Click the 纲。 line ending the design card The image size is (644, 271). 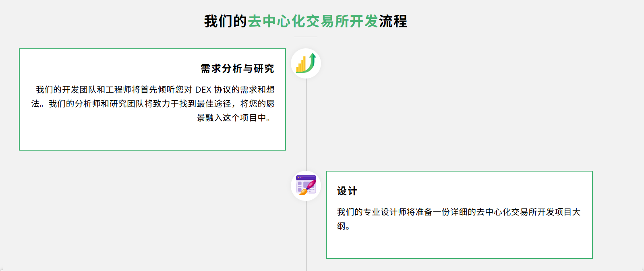pyautogui.click(x=344, y=226)
